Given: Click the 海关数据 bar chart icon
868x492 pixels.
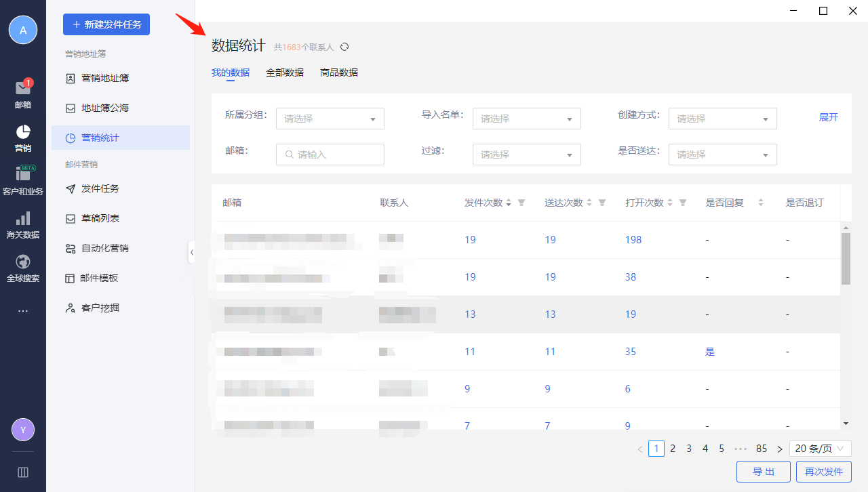Looking at the screenshot, I should 22,218.
